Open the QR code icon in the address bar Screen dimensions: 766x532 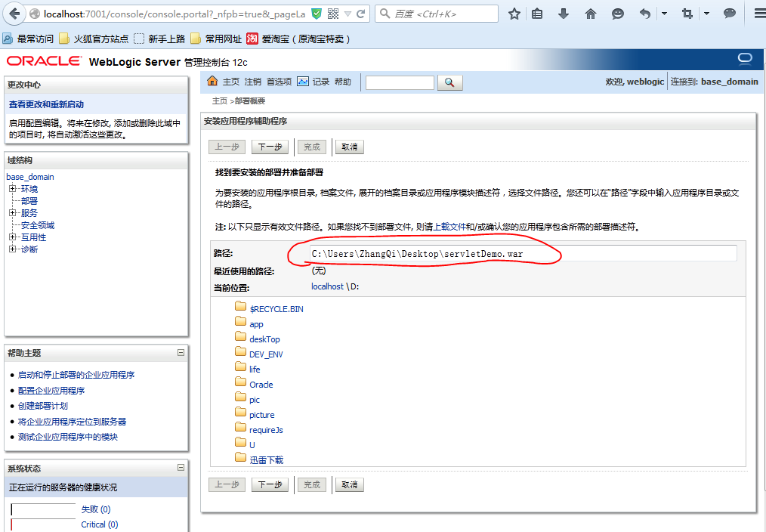click(x=333, y=14)
